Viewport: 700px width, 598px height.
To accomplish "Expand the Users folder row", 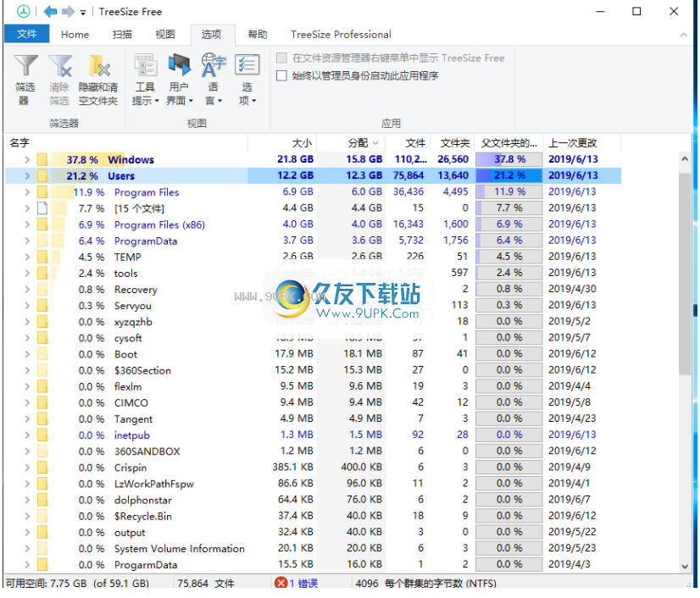I will (x=27, y=176).
